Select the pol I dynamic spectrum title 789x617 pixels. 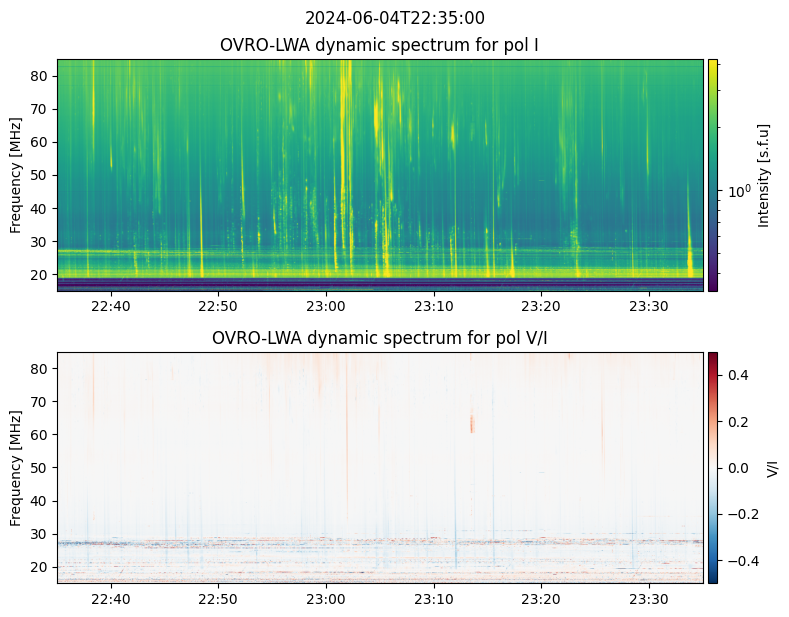(x=380, y=45)
